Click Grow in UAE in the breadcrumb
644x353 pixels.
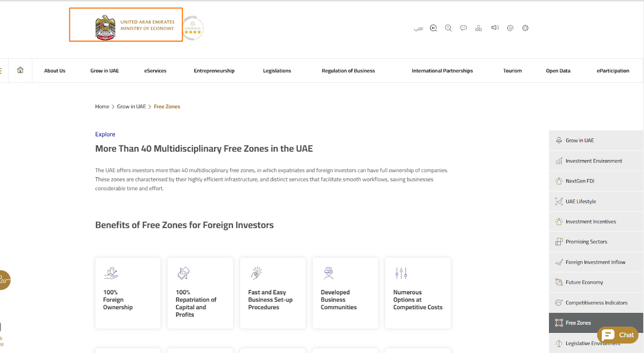click(x=132, y=107)
